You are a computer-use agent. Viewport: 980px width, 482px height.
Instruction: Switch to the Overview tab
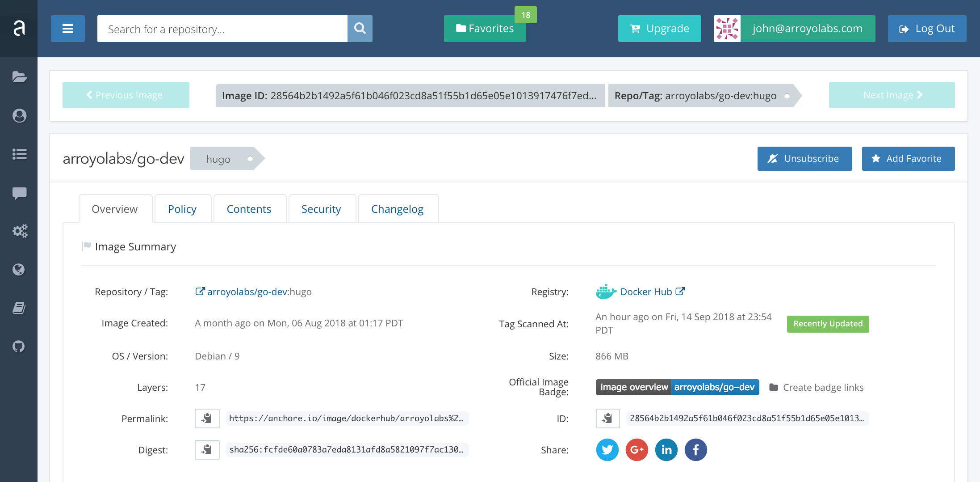pyautogui.click(x=115, y=209)
